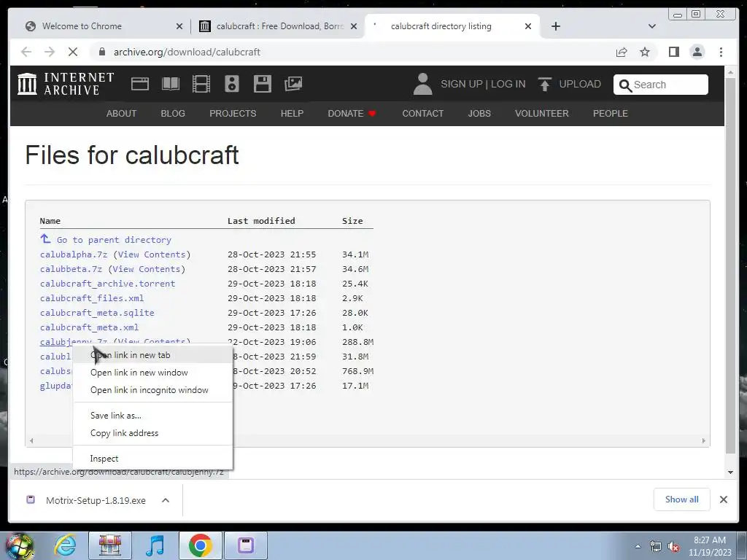Click LOG IN link
The height and width of the screenshot is (560, 747).
coord(508,84)
